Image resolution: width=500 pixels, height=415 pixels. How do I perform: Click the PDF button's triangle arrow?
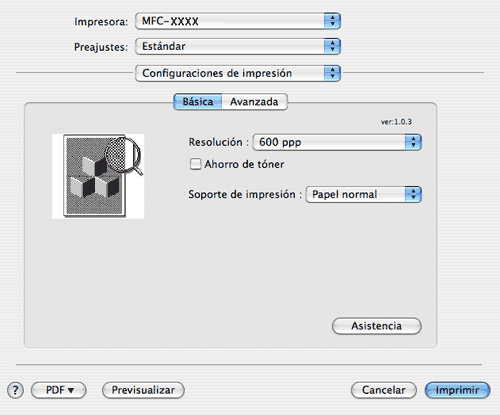(x=71, y=390)
